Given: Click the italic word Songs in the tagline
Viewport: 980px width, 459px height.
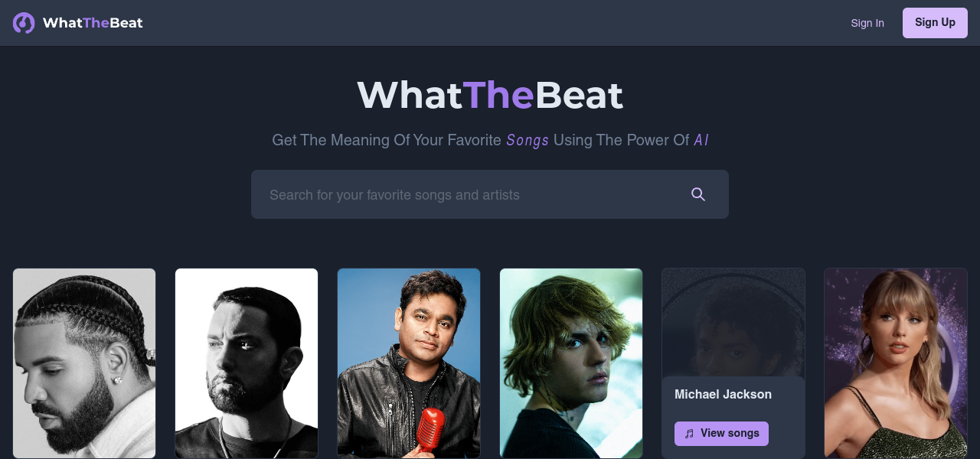Looking at the screenshot, I should (528, 140).
